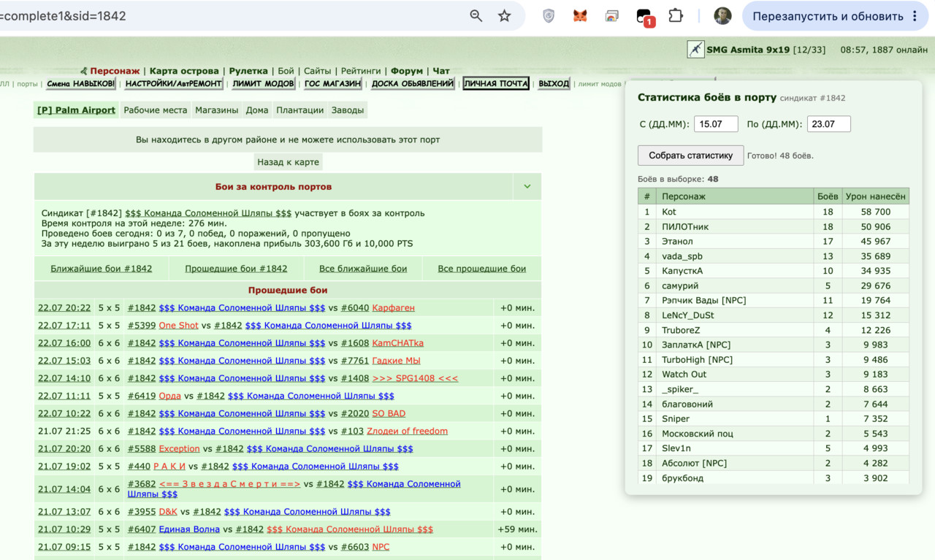This screenshot has width=935, height=560.
Task: Click the start date field 15.07
Action: (716, 124)
